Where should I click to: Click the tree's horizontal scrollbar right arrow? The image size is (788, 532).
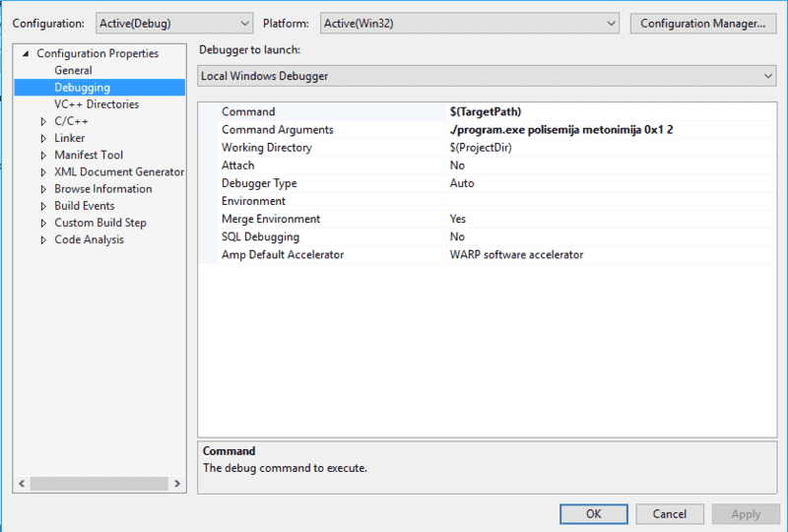click(178, 484)
